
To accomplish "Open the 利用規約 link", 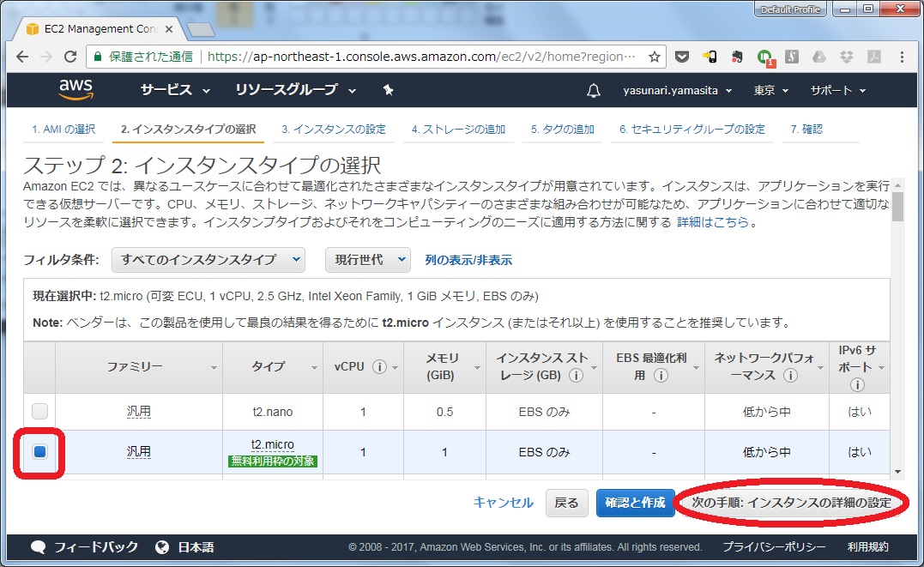I will point(868,547).
